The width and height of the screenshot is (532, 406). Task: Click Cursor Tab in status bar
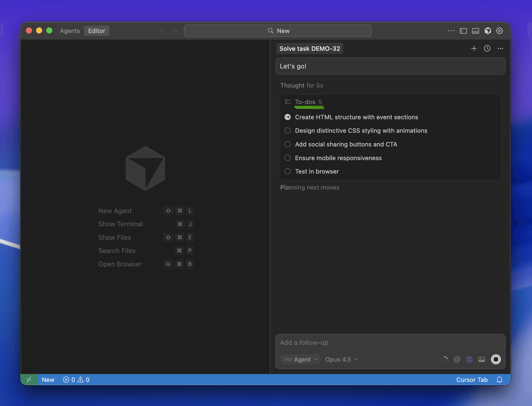tap(472, 380)
